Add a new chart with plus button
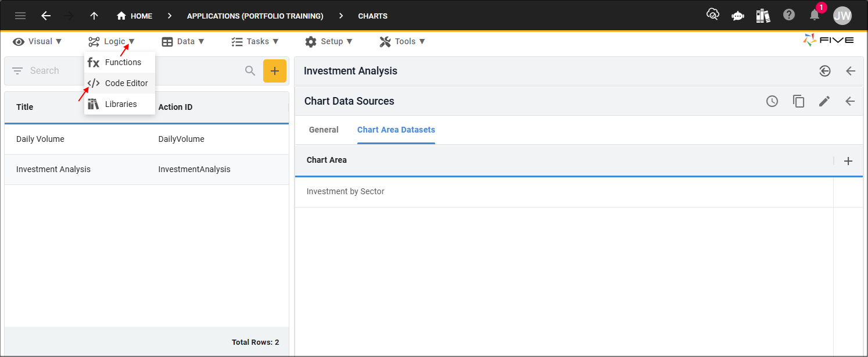 [x=275, y=71]
